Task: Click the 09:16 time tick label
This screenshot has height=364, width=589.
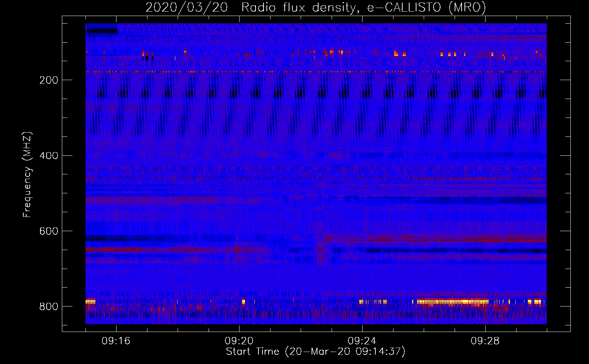Action: pyautogui.click(x=116, y=341)
